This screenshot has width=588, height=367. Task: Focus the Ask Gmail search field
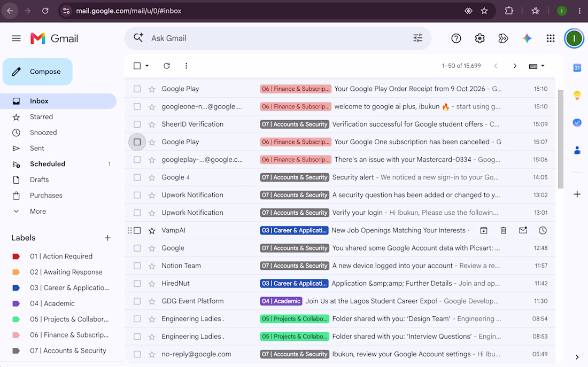(x=277, y=38)
